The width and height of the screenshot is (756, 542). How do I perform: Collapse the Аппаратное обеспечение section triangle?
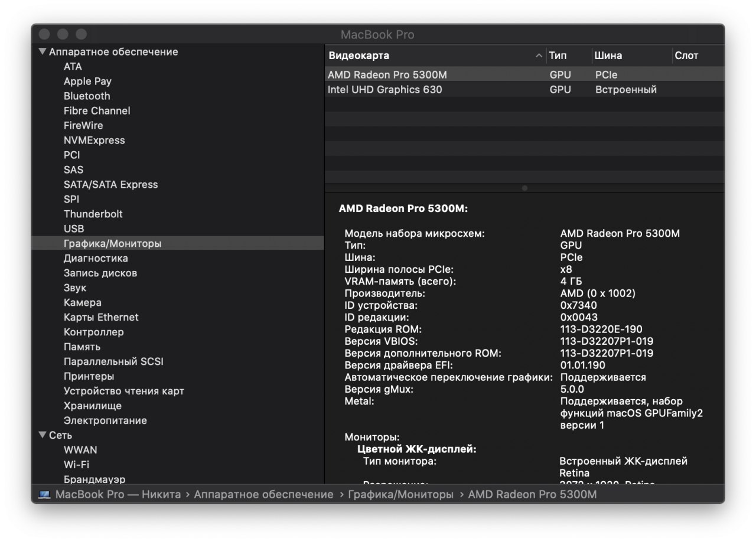pyautogui.click(x=42, y=51)
